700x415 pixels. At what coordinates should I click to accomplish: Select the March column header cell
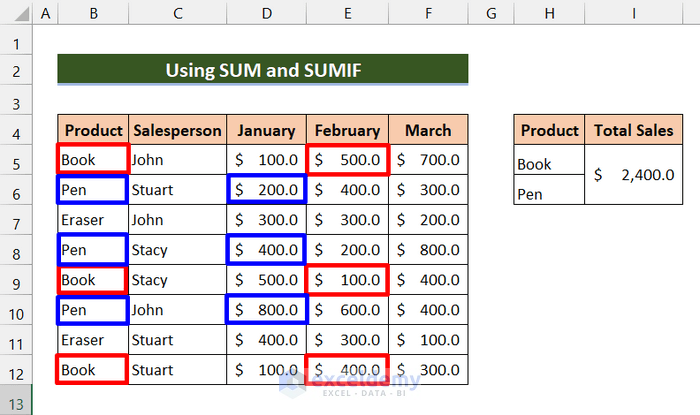click(428, 131)
